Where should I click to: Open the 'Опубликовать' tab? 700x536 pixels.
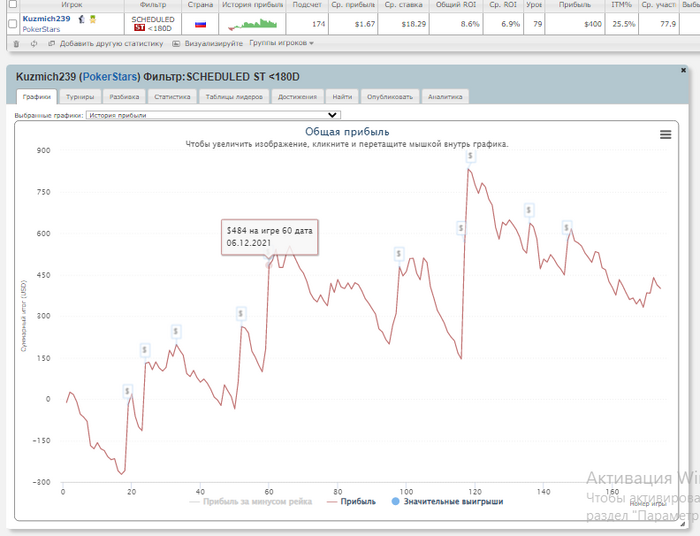(x=390, y=96)
